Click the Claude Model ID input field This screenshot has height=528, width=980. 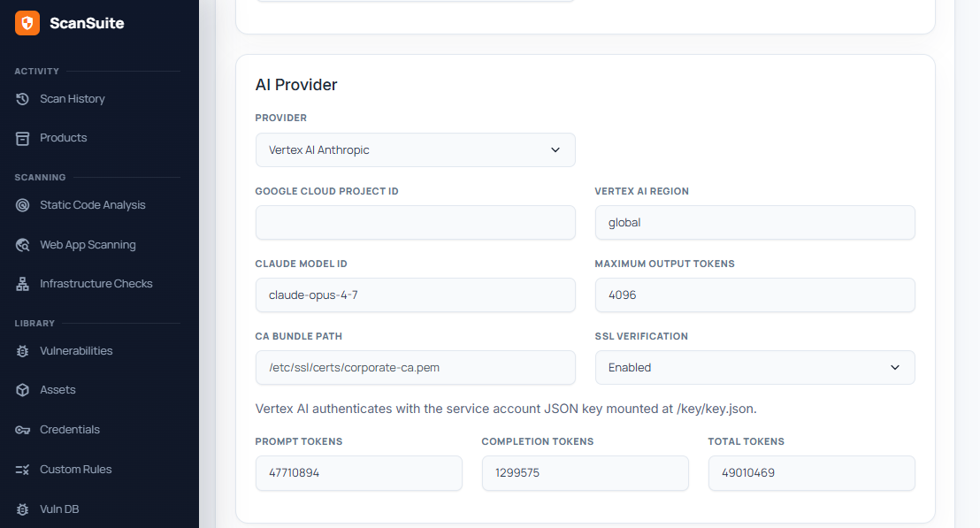coord(415,295)
